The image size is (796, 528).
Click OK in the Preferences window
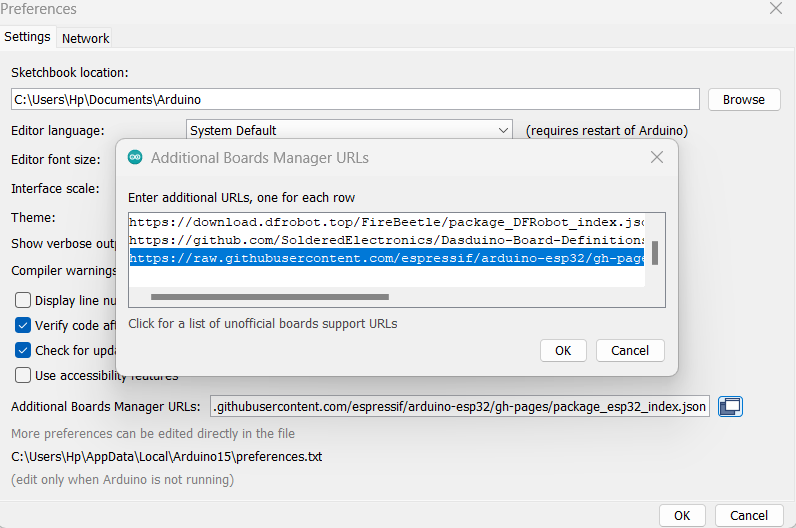tap(682, 515)
